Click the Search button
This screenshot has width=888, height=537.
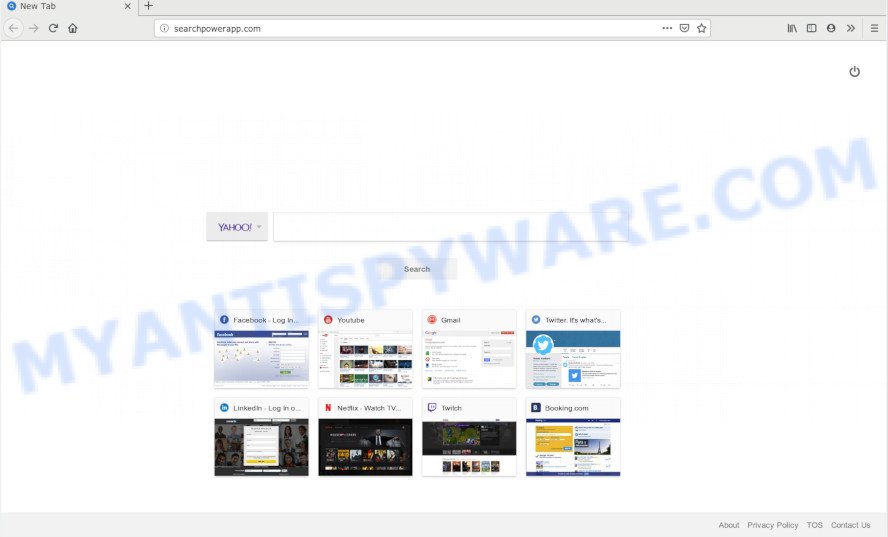coord(417,269)
